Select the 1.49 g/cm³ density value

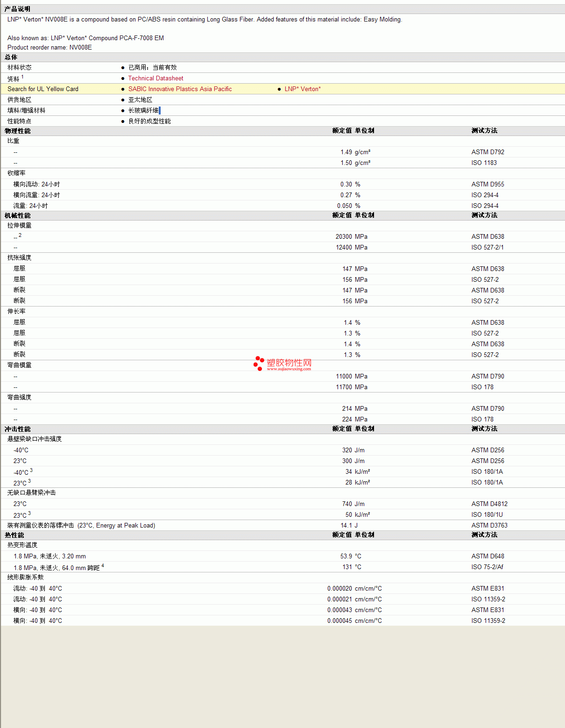355,152
